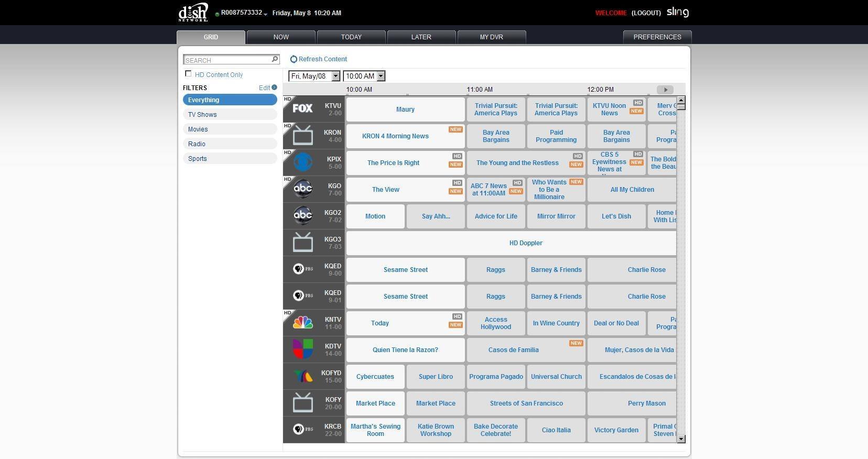
Task: Open the Victory Garden listing
Action: [x=616, y=430]
